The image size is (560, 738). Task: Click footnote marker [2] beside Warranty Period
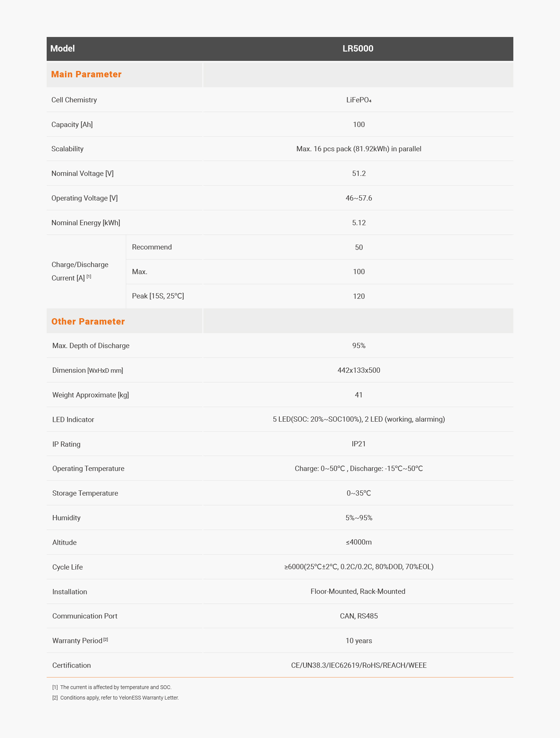[x=106, y=640]
